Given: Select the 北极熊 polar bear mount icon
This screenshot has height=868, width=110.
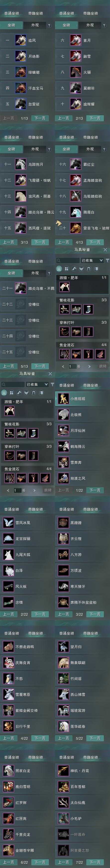Looking at the screenshot, I should click(63, 415).
